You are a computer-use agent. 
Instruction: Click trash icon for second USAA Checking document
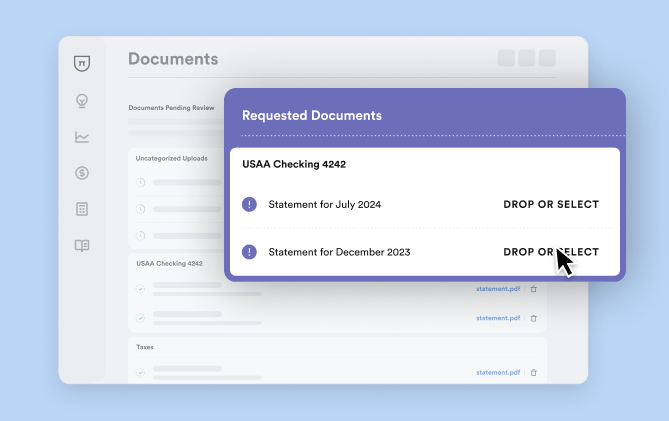(x=533, y=318)
